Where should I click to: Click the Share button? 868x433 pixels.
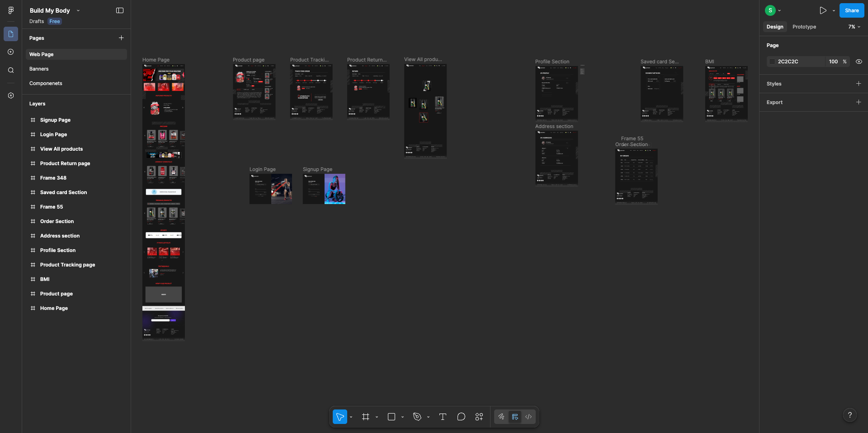pyautogui.click(x=852, y=10)
